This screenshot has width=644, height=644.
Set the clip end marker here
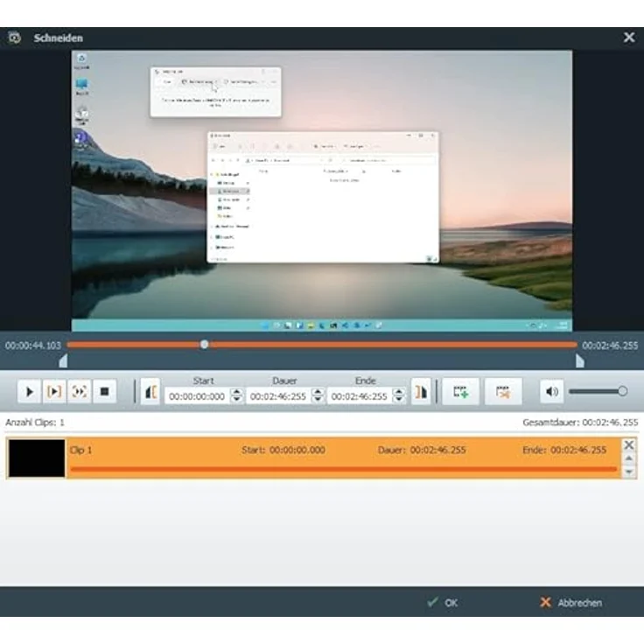click(421, 392)
